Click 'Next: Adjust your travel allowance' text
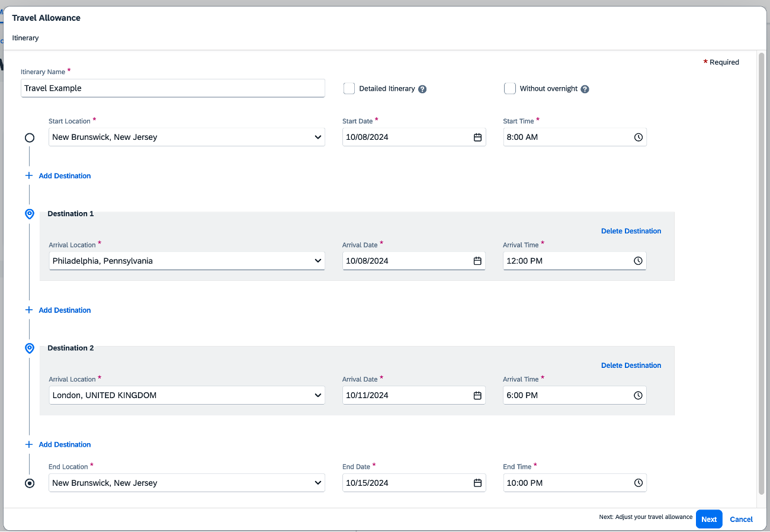The width and height of the screenshot is (770, 532). pos(646,517)
